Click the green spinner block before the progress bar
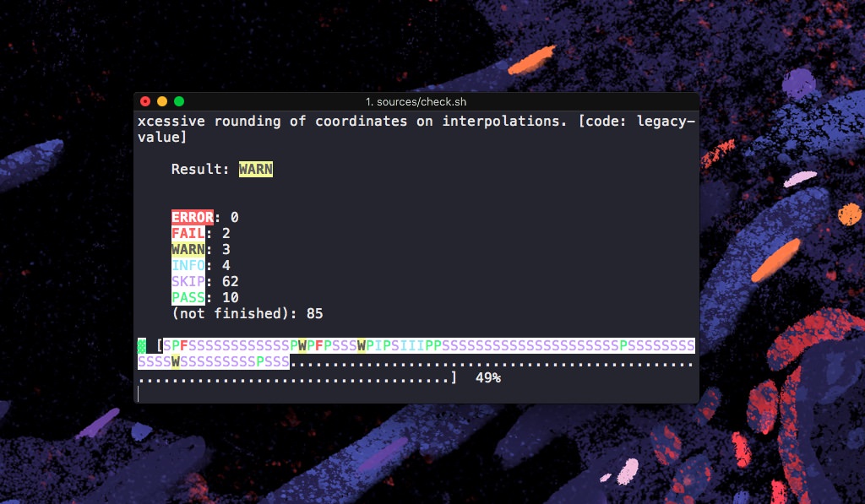865x504 pixels. pos(142,346)
